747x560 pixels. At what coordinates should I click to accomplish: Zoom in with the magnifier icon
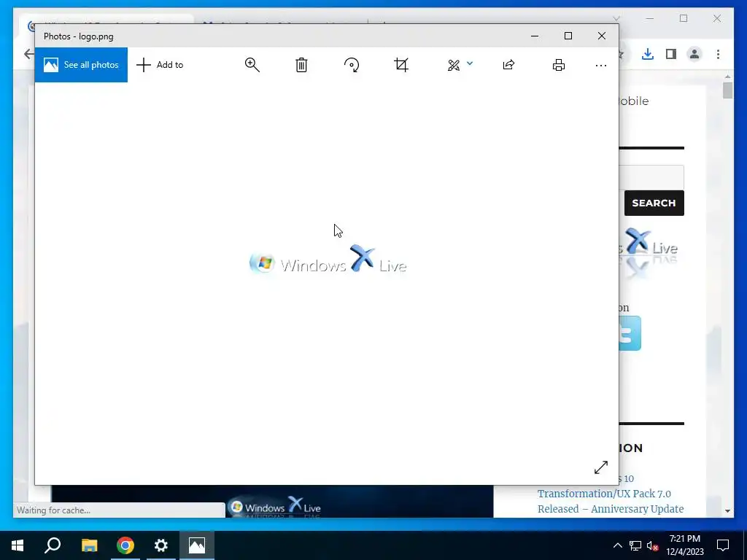[252, 65]
